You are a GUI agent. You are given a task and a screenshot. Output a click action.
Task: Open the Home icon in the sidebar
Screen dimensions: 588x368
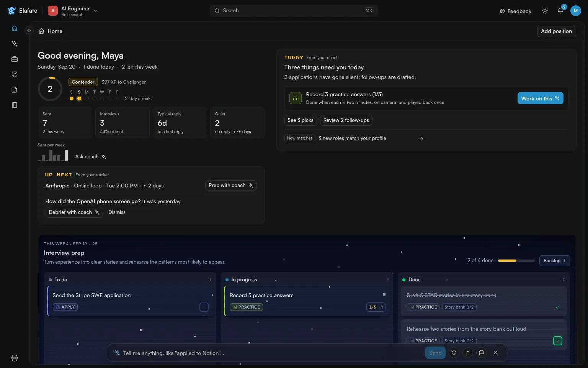pyautogui.click(x=15, y=28)
